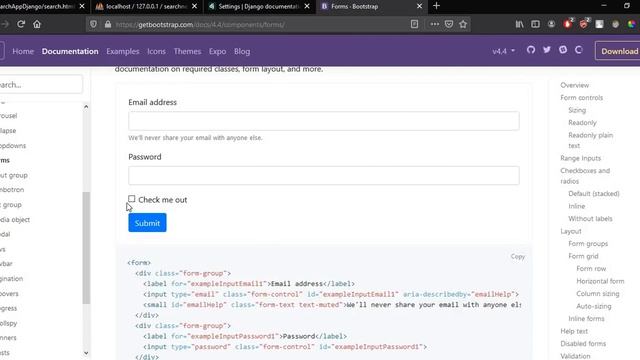This screenshot has height=360, width=640.
Task: Tick the Check me out checkbox
Action: 131,199
